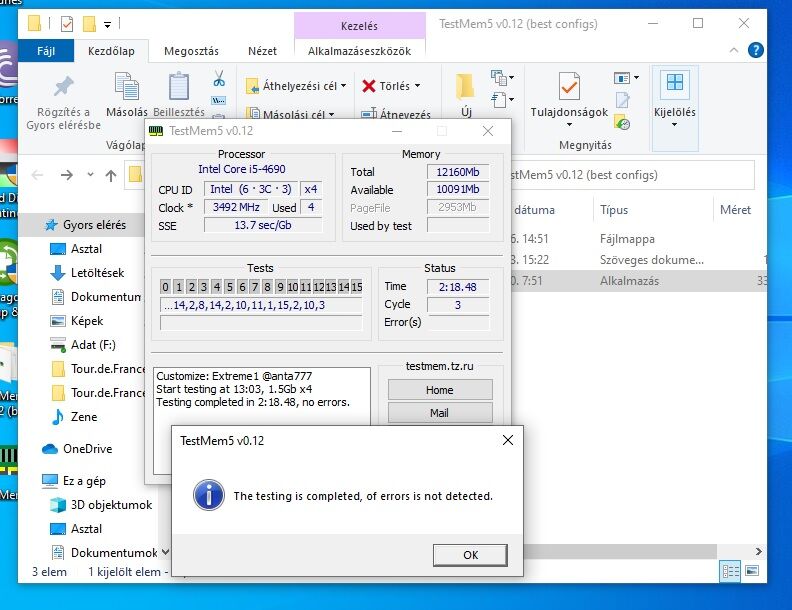Click the Beillesztés paste icon

click(179, 86)
